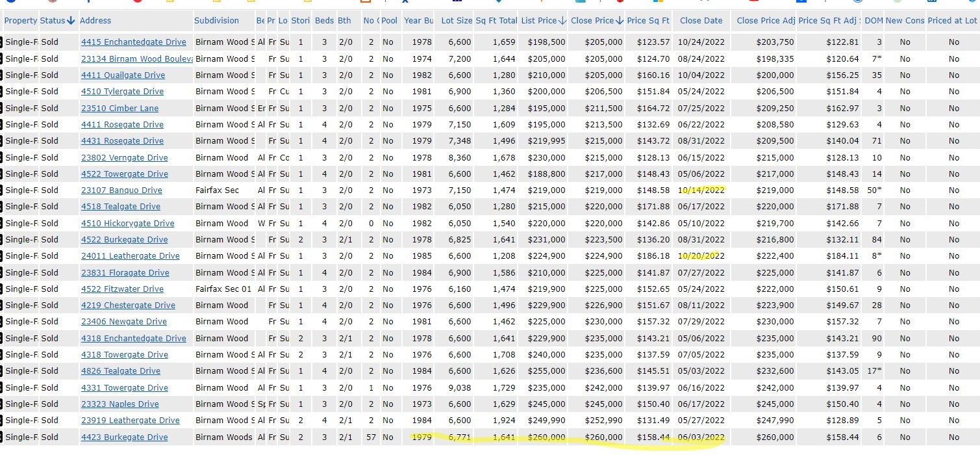Click the Close Price sort arrow
The height and width of the screenshot is (455, 980).
coord(620,21)
